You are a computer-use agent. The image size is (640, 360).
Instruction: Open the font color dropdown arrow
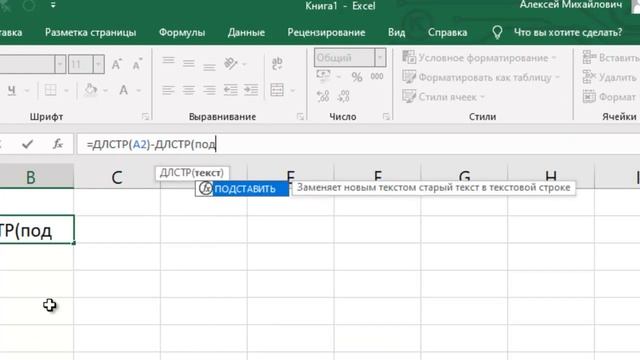[138, 90]
